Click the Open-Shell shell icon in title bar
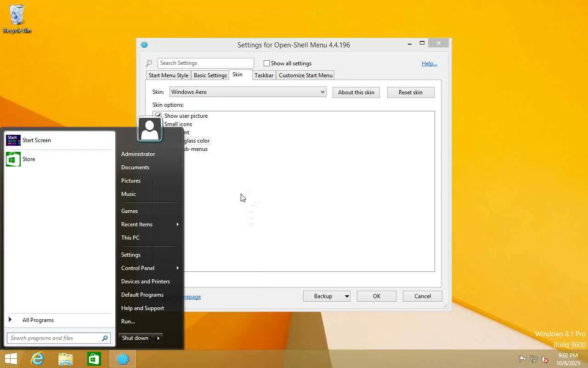 pos(144,45)
